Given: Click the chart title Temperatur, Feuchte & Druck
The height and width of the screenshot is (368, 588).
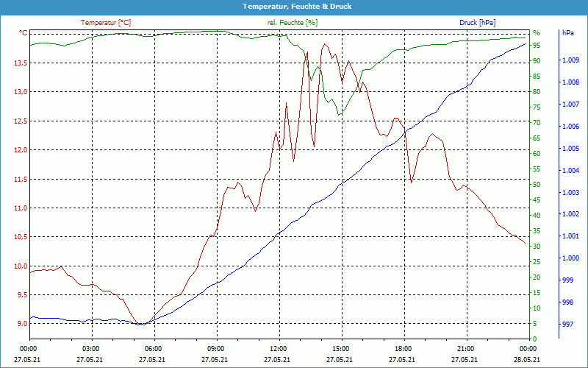Looking at the screenshot, I should tap(293, 6).
